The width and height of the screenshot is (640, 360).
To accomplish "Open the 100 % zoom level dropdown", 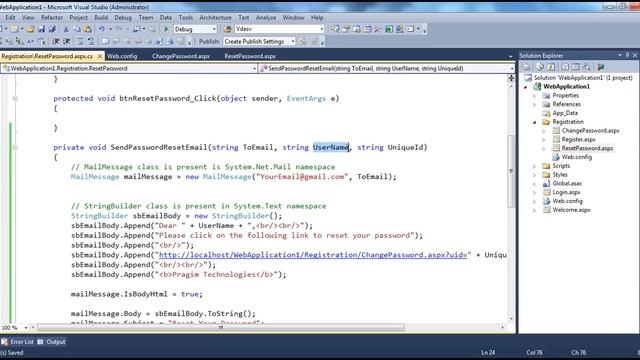I will 26,328.
